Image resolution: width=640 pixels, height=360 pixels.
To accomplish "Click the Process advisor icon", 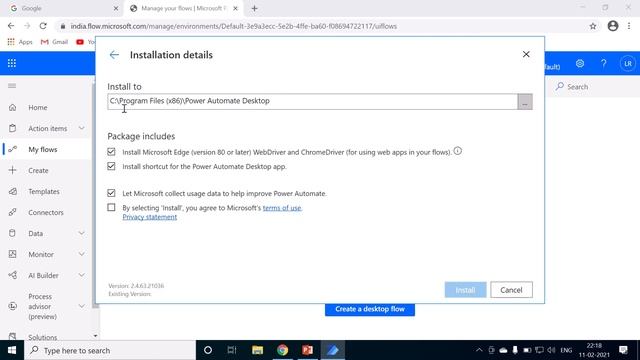I will pyautogui.click(x=13, y=306).
